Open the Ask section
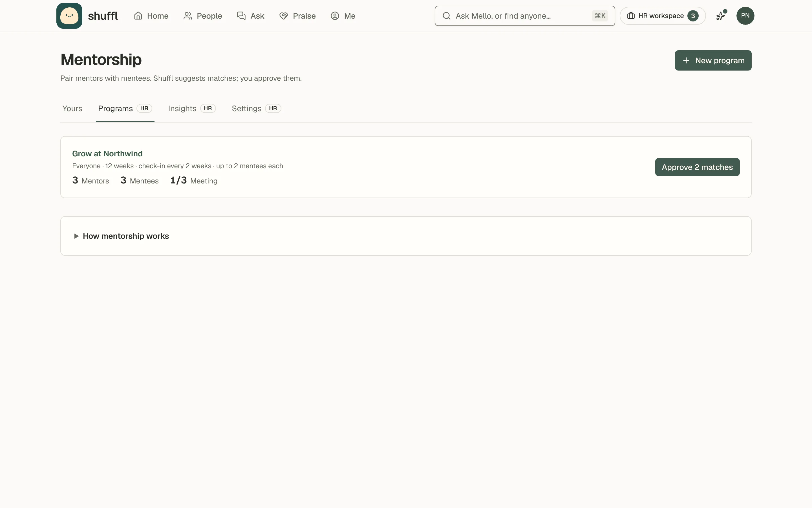This screenshot has width=812, height=508. coord(251,16)
